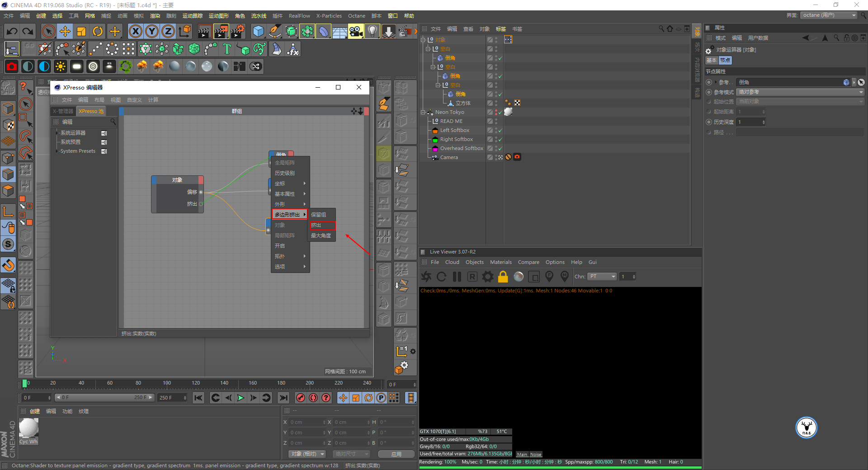Click the MoText T icon
868x470 pixels.
click(227, 49)
